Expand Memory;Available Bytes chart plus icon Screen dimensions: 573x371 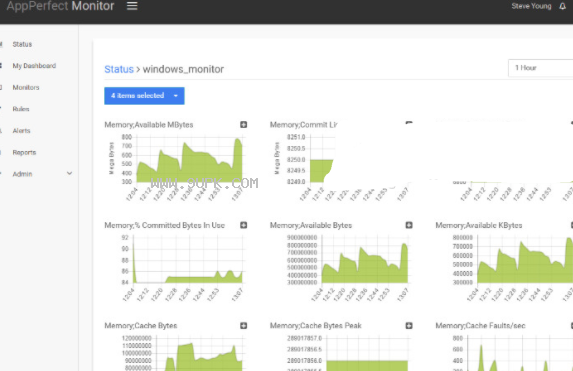point(409,225)
